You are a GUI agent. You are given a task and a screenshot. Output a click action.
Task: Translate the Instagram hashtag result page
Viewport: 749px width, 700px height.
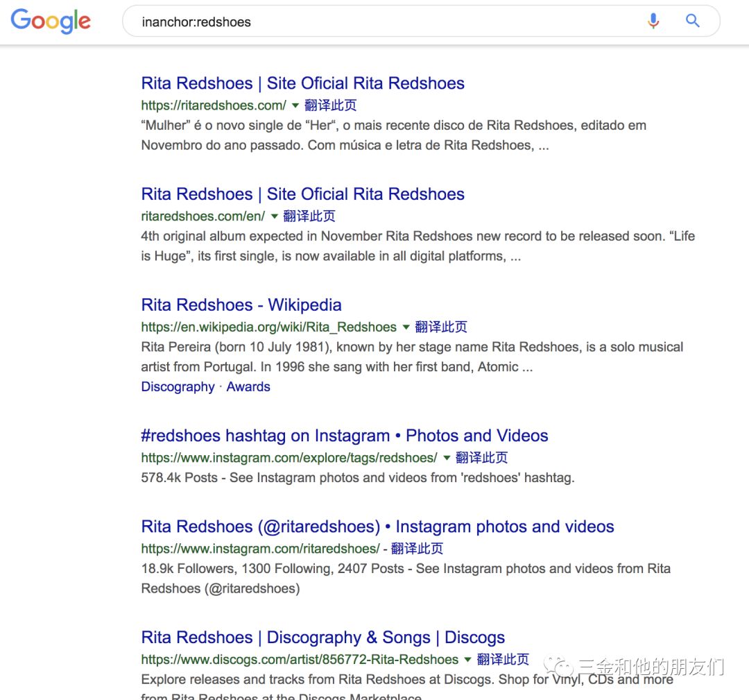coord(481,458)
